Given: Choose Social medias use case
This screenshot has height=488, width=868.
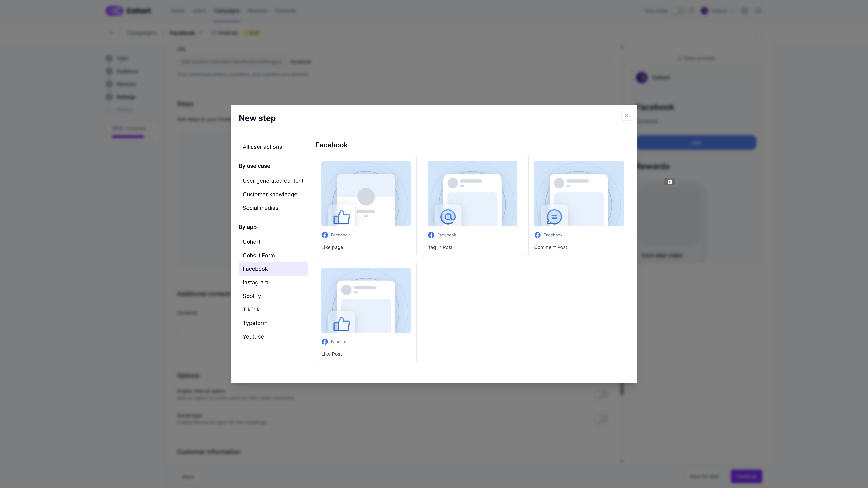Looking at the screenshot, I should click(260, 208).
